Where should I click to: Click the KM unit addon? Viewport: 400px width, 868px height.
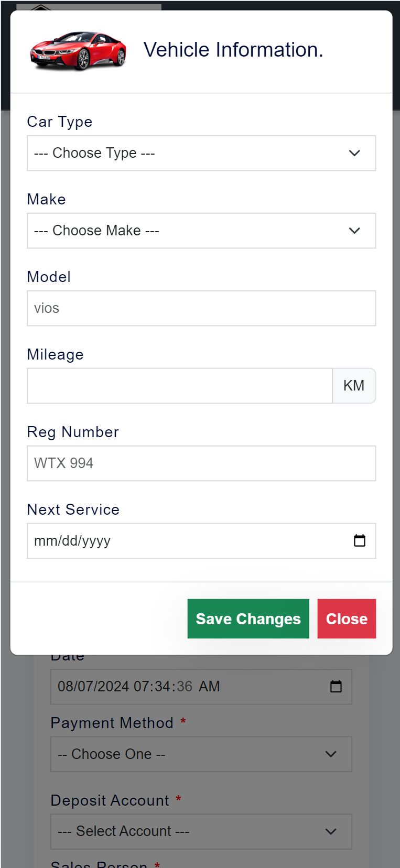pyautogui.click(x=354, y=386)
